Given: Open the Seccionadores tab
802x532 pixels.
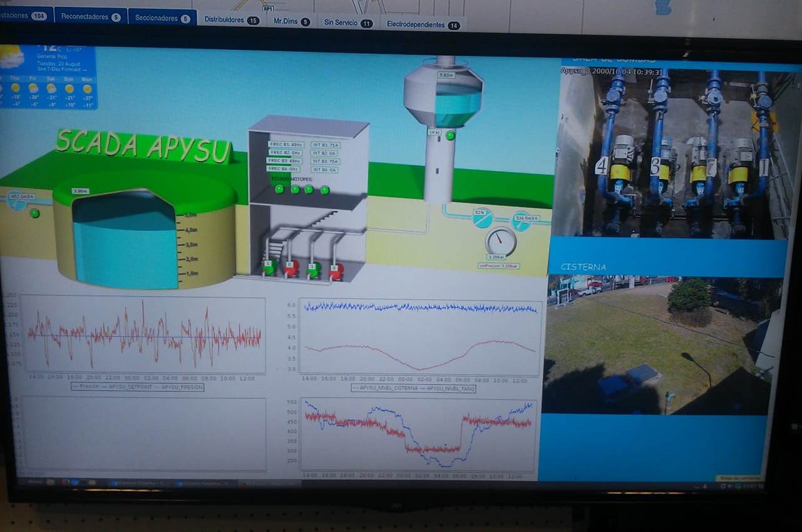Looking at the screenshot, I should point(162,18).
